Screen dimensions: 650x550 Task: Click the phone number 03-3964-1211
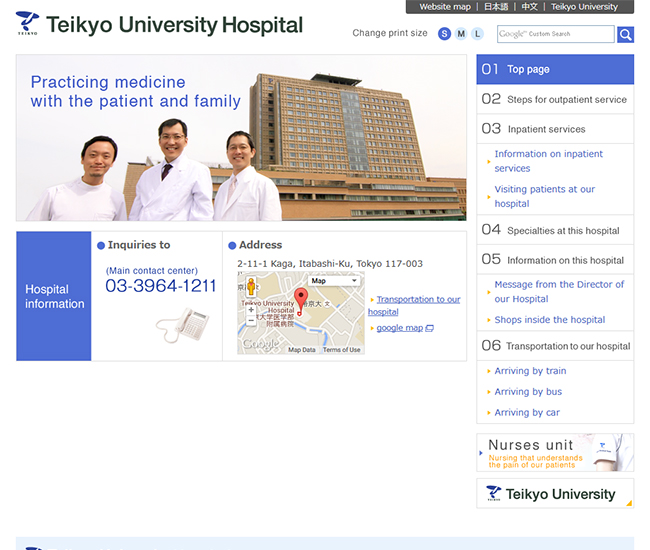[160, 286]
